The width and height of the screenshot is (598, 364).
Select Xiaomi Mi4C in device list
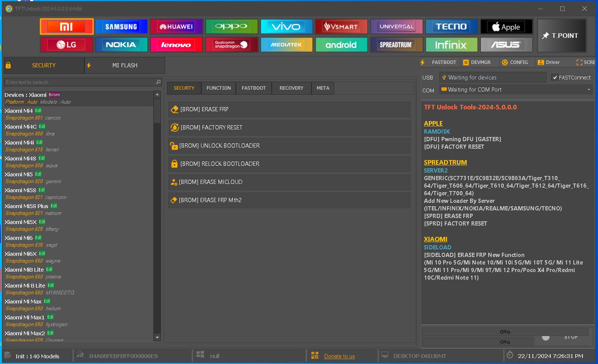79,130
